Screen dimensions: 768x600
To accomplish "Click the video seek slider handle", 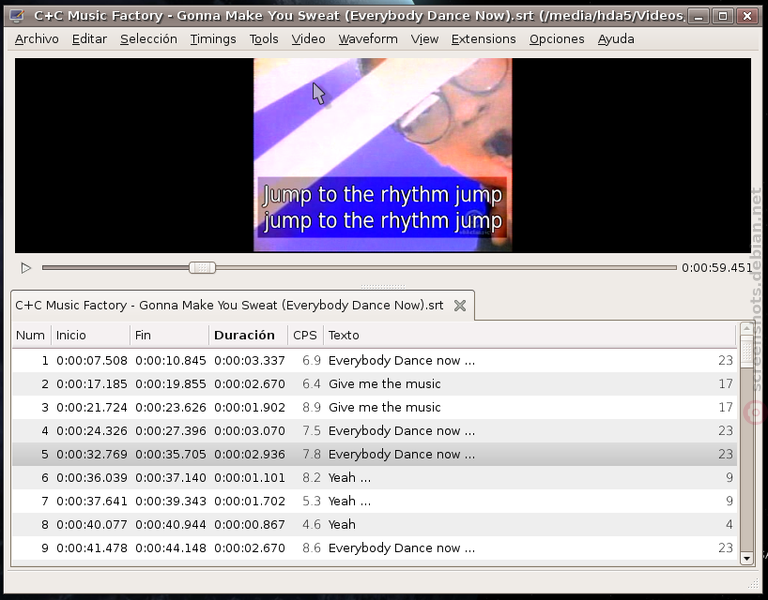I will (202, 267).
